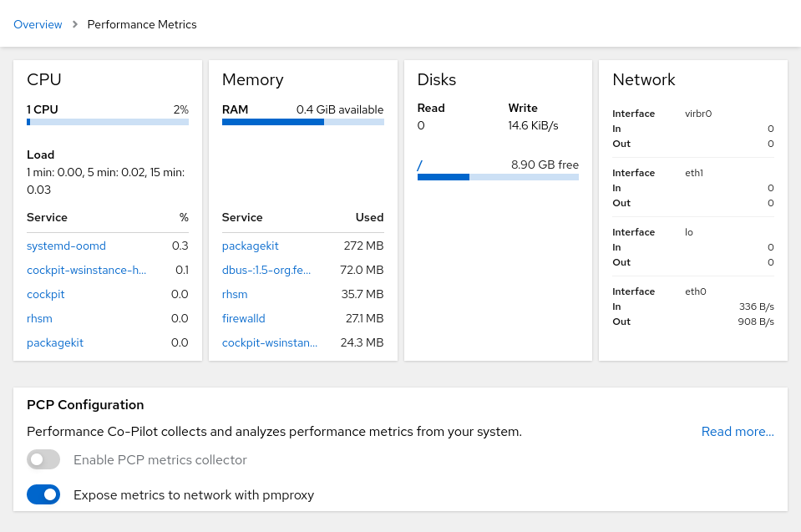Click the root filesystem slash link
This screenshot has width=801, height=532.
click(419, 165)
